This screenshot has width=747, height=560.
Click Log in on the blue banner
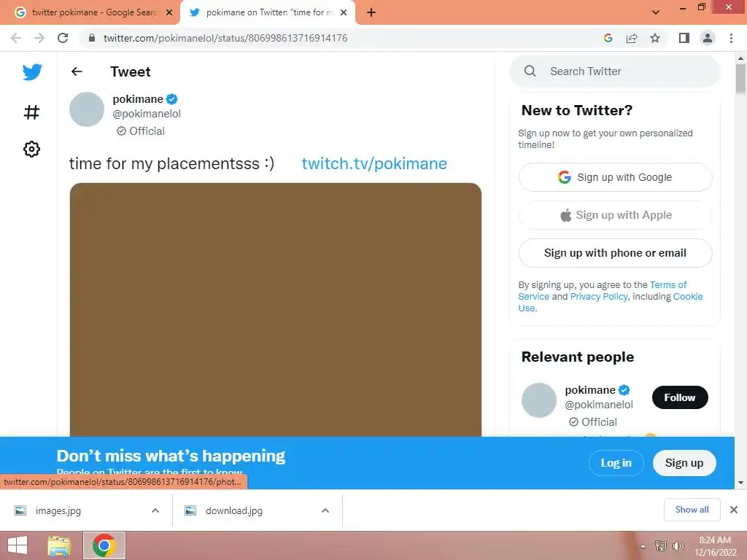click(x=616, y=463)
